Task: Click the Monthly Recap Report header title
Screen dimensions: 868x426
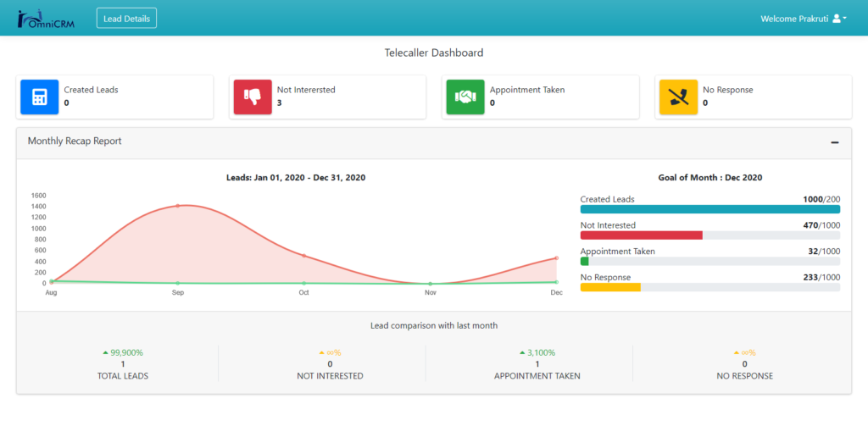Action: point(75,141)
